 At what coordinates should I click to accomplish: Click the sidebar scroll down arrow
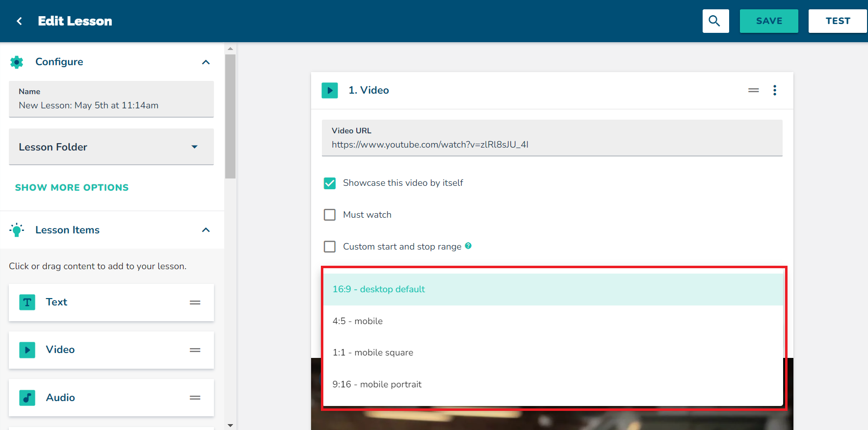pos(230,425)
